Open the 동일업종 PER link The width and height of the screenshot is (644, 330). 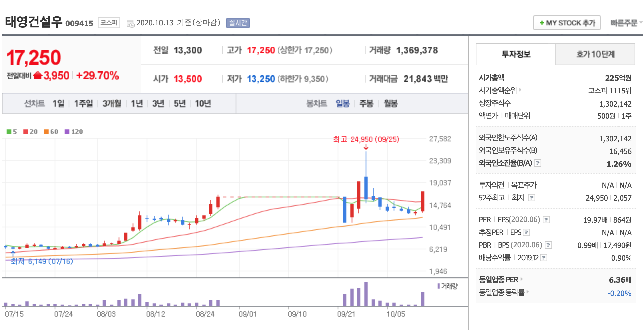501,279
